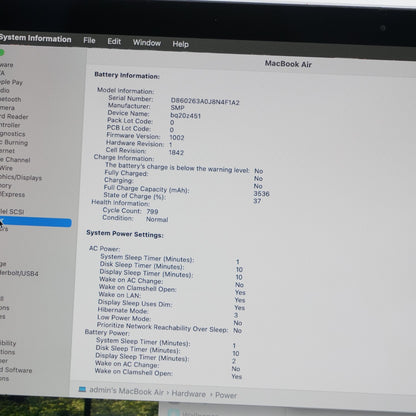Click the Low Power Mode label
Image resolution: width=416 pixels, height=416 pixels.
(124, 318)
